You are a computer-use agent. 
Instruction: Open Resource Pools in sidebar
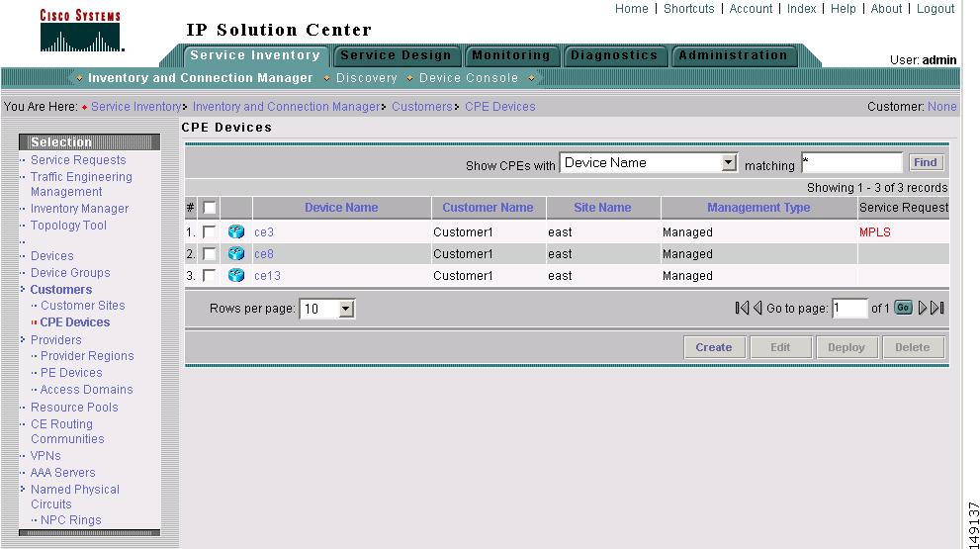74,408
